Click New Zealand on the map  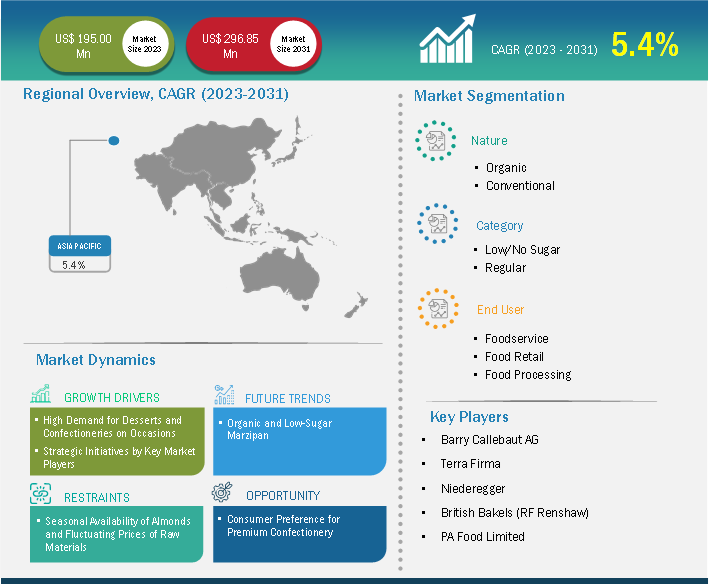[x=356, y=306]
